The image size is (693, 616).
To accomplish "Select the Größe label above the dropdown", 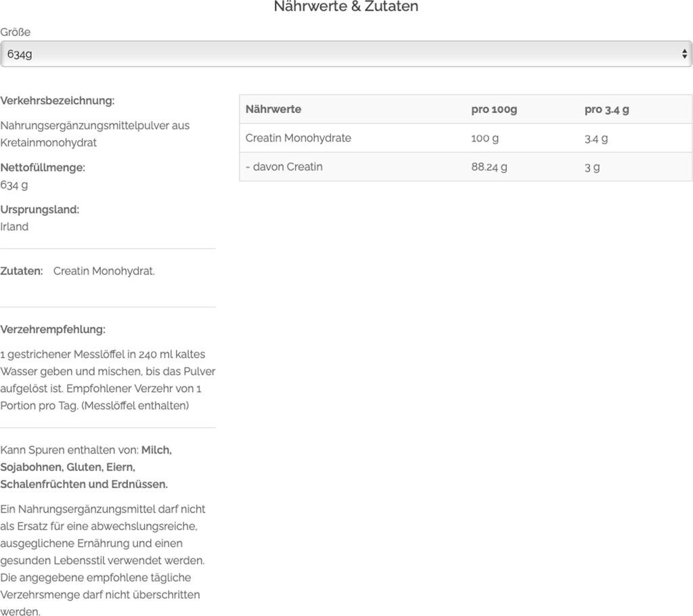I will coord(15,32).
